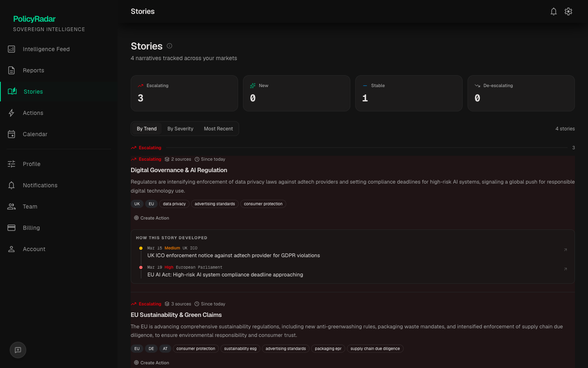The height and width of the screenshot is (368, 588).
Task: Open the Intelligence Feed sidebar icon
Action: pyautogui.click(x=11, y=49)
